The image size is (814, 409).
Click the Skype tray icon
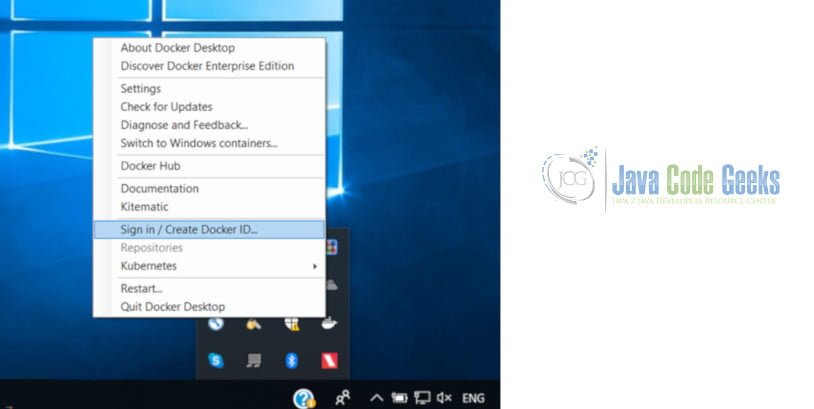pos(216,360)
